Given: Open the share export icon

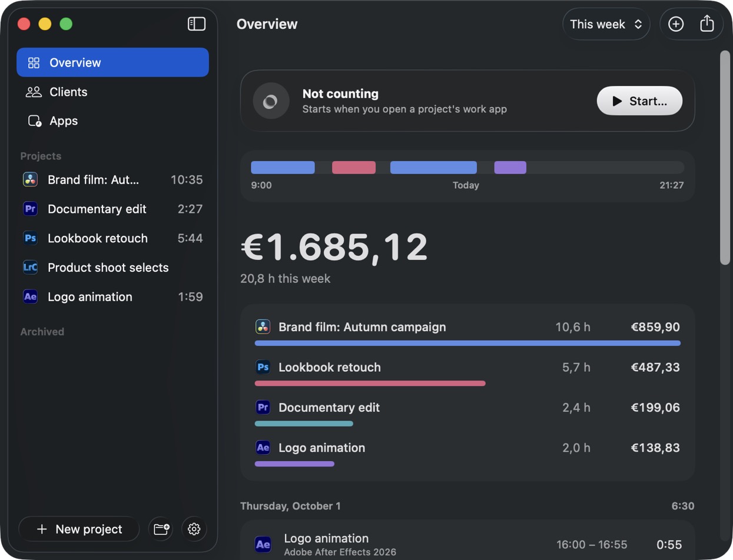Looking at the screenshot, I should [707, 24].
